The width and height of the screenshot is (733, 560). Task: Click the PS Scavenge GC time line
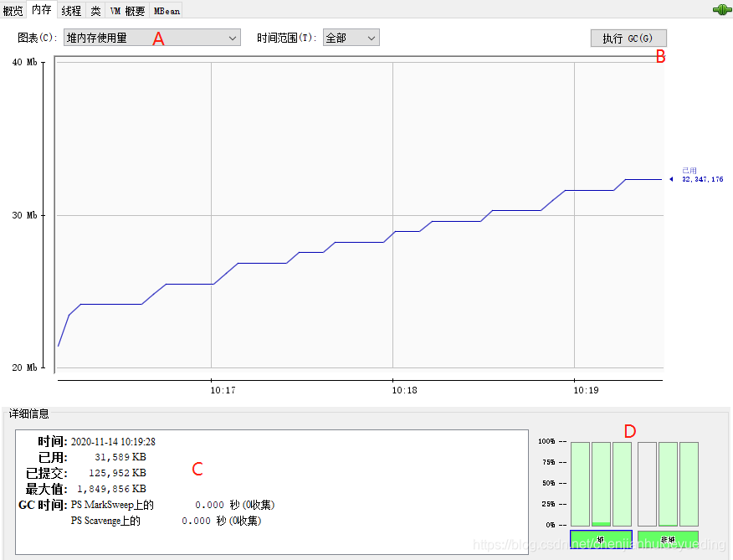[x=166, y=521]
